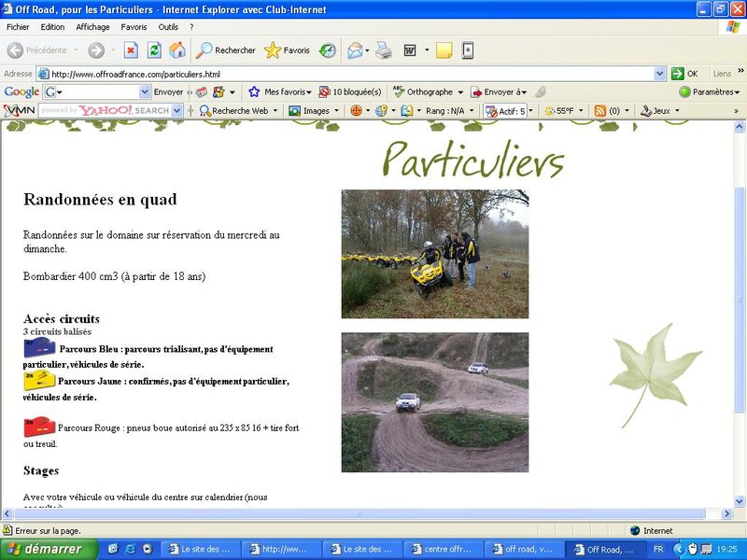Refresh the page with green arrows icon

tap(154, 50)
